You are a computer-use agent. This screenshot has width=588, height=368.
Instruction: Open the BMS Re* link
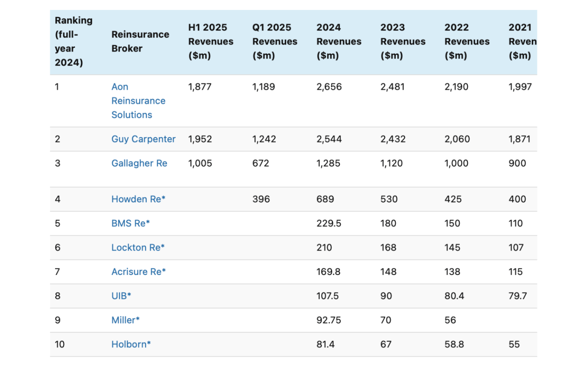[x=130, y=223]
